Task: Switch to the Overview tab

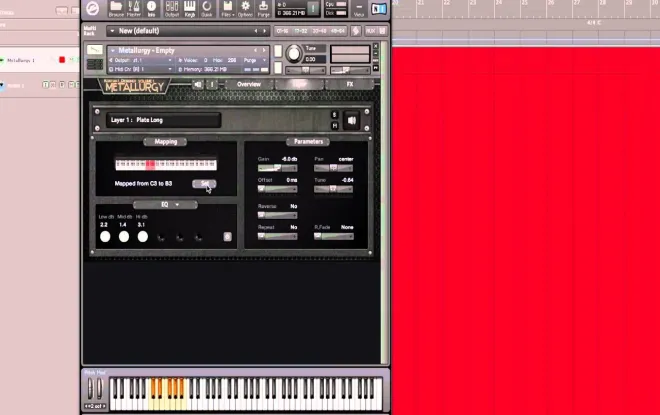Action: [249, 84]
